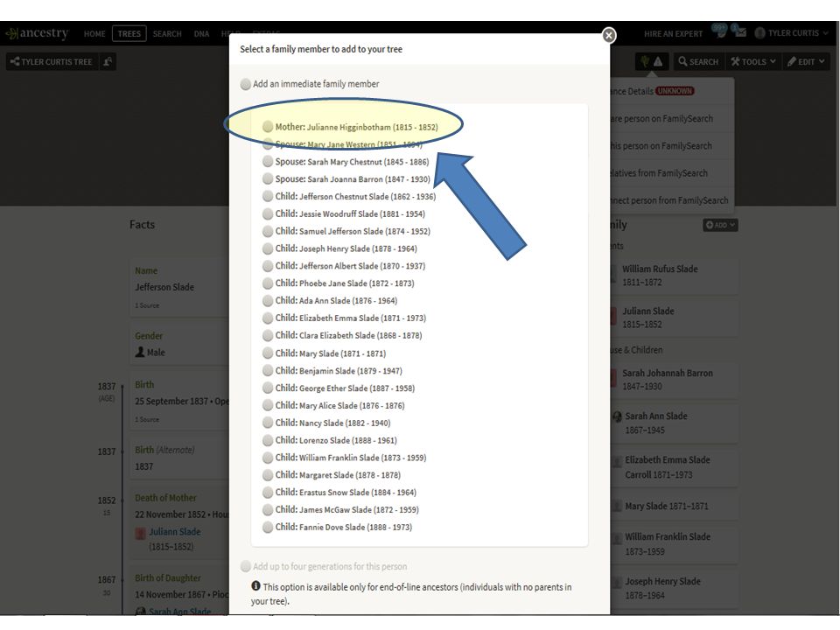Viewport: 840px width, 630px height.
Task: Open Elizabeth Emma Slade Carroll card
Action: click(x=674, y=467)
